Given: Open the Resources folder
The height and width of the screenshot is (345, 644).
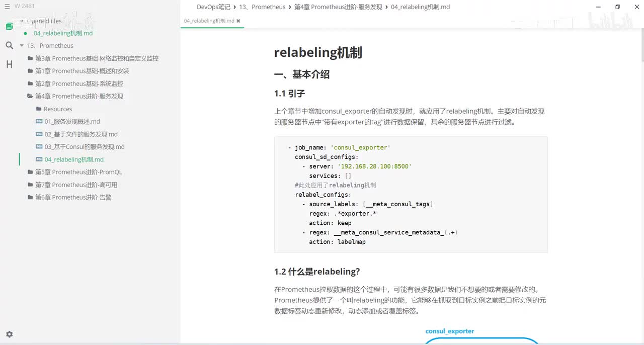Looking at the screenshot, I should 58,109.
